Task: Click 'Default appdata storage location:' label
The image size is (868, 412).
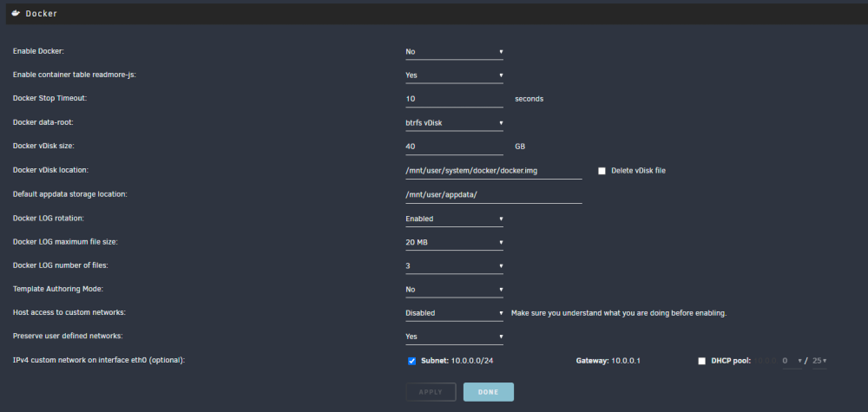Action: pyautogui.click(x=70, y=194)
